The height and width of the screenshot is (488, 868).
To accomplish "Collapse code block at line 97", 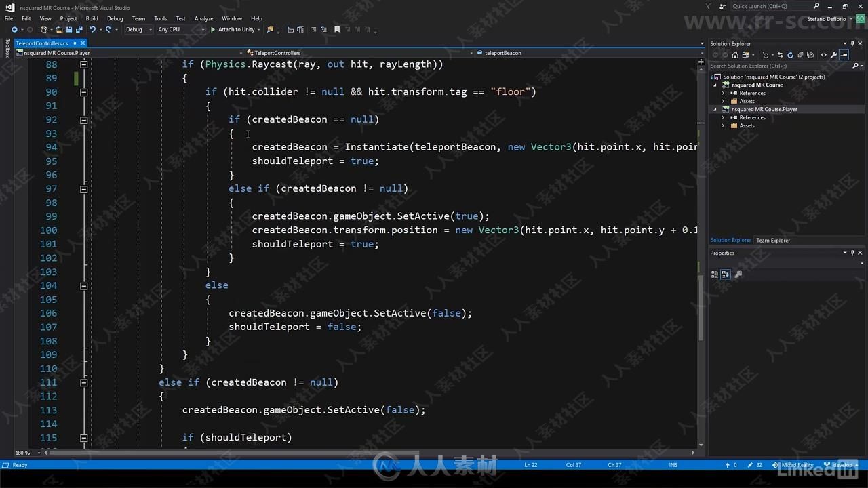I will (84, 189).
